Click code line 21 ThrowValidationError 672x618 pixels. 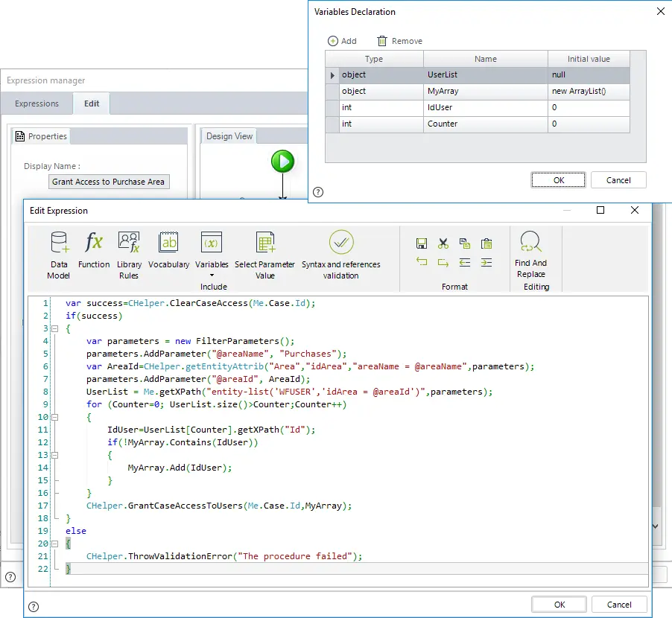(x=224, y=556)
